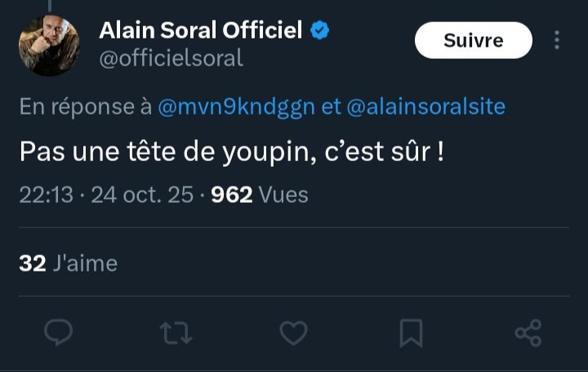Click the "En réponse à" label
Viewport: 588px width, 372px height.
[x=85, y=107]
